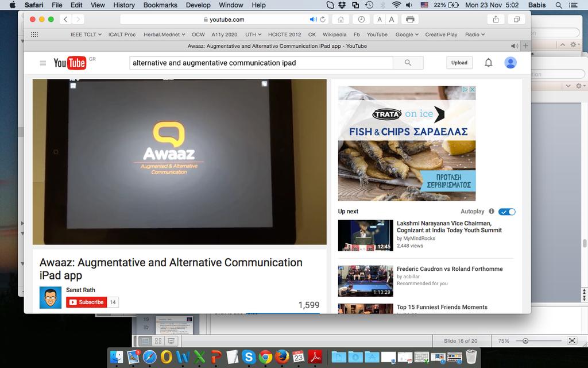Open the Wikipedia bookmark
Screen dimensions: 588x368
(335, 34)
